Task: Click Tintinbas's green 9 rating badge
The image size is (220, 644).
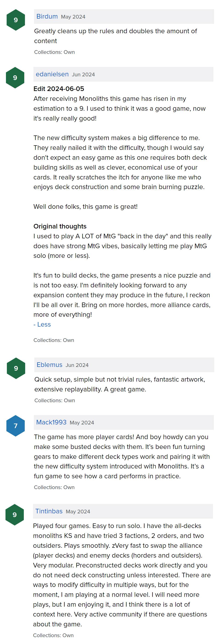Action: [x=15, y=515]
